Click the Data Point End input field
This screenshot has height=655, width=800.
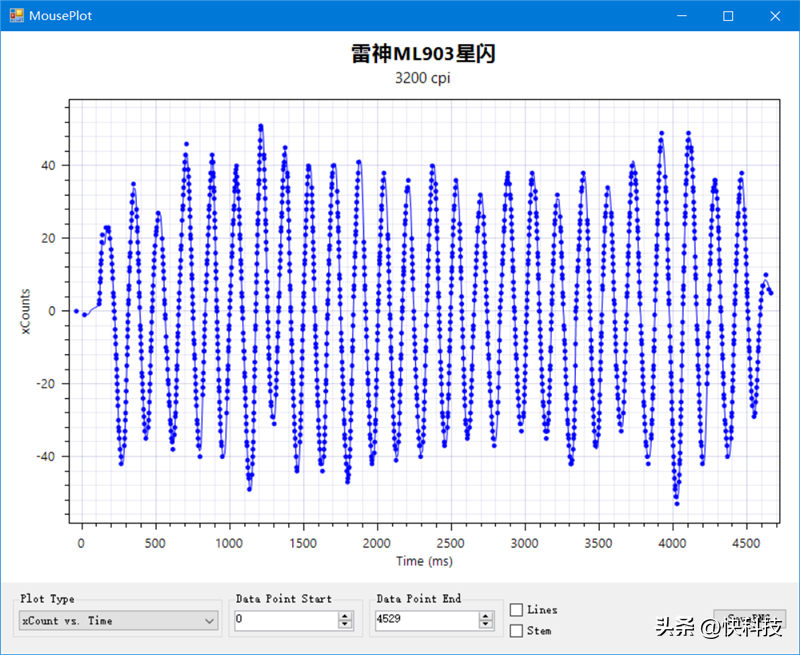pyautogui.click(x=427, y=620)
